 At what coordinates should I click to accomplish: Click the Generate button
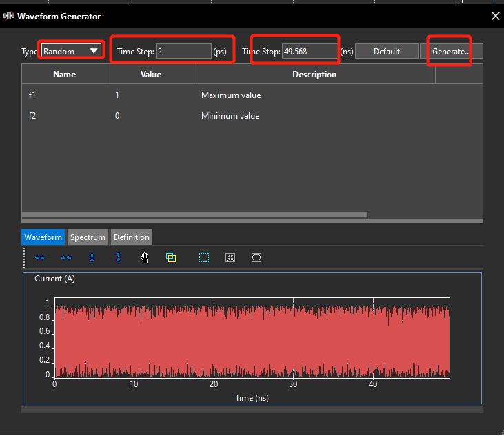point(452,52)
